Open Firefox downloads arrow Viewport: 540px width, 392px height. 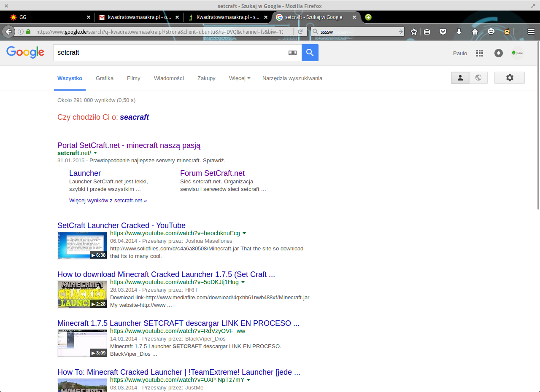click(459, 32)
